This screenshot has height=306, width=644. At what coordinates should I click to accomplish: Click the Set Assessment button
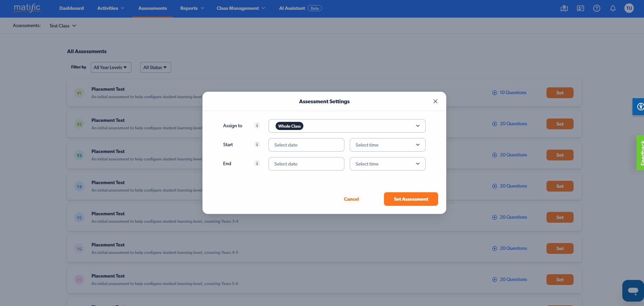(411, 199)
